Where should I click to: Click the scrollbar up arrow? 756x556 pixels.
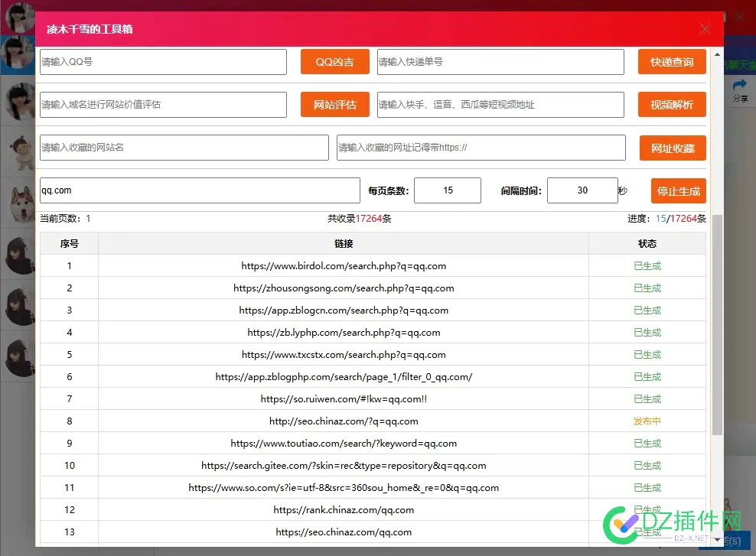point(718,54)
